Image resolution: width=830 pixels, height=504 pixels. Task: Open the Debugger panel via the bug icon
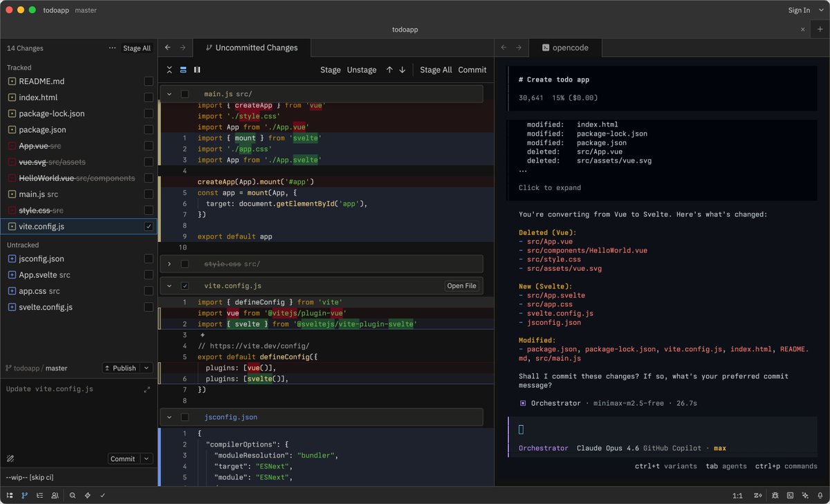(775, 495)
